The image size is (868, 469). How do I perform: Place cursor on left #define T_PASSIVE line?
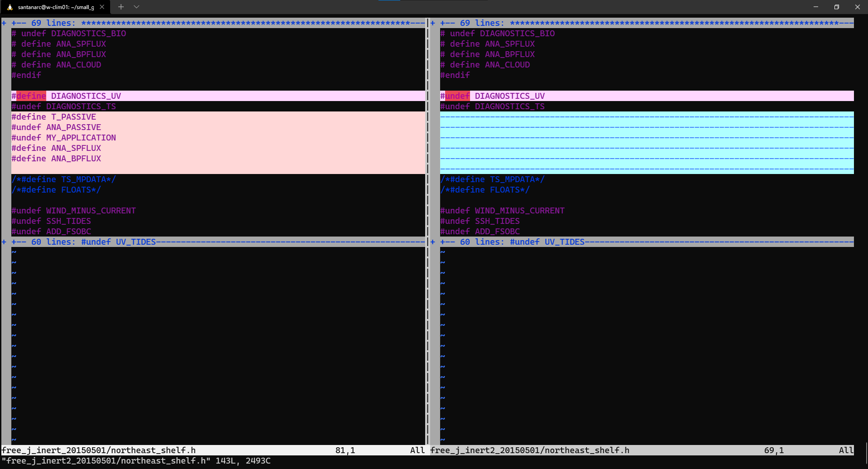[54, 117]
